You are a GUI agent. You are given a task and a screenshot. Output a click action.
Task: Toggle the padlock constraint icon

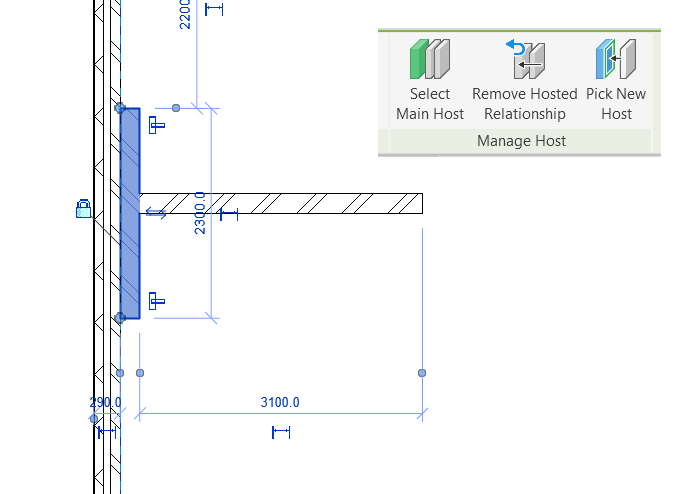(x=84, y=209)
